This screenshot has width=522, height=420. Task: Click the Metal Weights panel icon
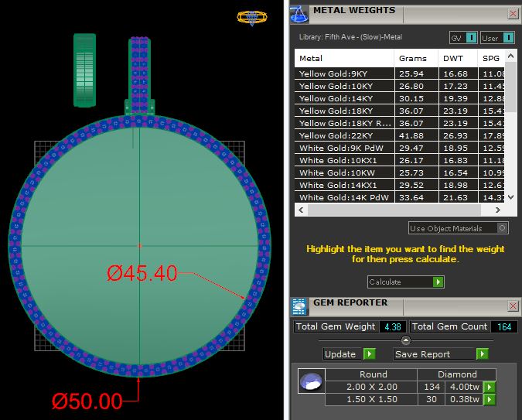pos(299,13)
